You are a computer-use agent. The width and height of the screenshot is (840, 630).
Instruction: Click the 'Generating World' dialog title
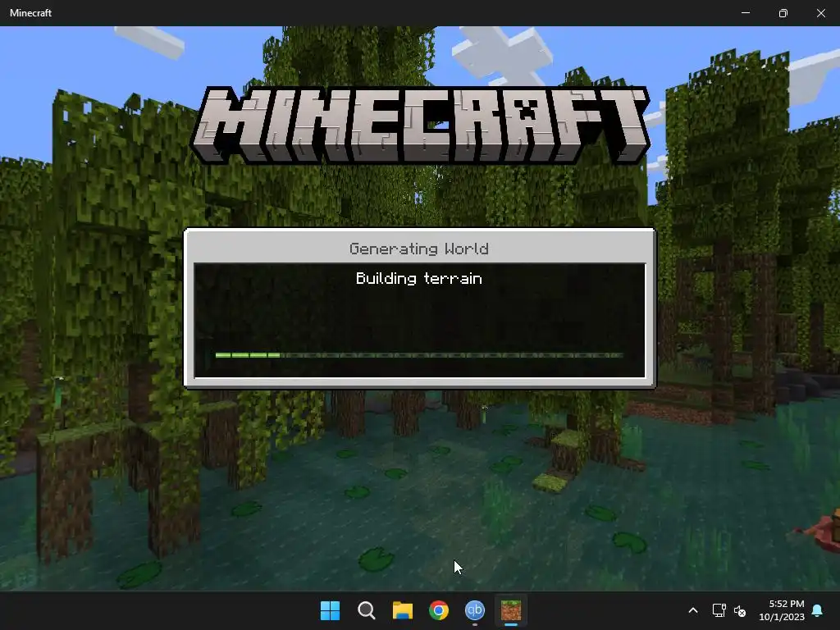(419, 249)
